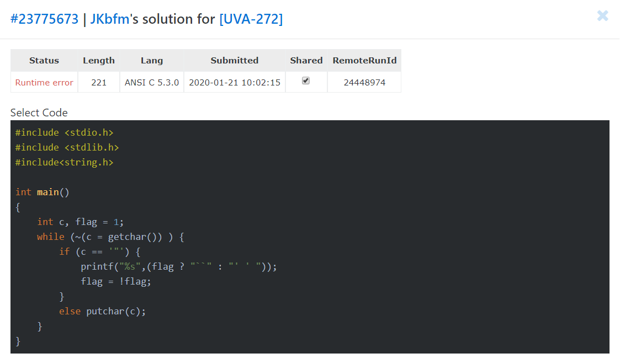Click the Length column header
Viewport: 620px width, 364px height.
coord(99,61)
